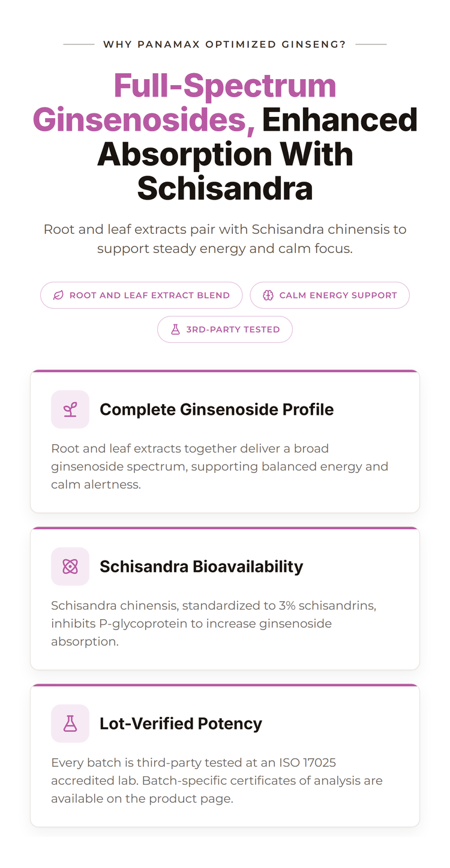Click the pink Full-Spectrum Ginsenosides headline text
The image size is (450, 868).
coord(185,103)
